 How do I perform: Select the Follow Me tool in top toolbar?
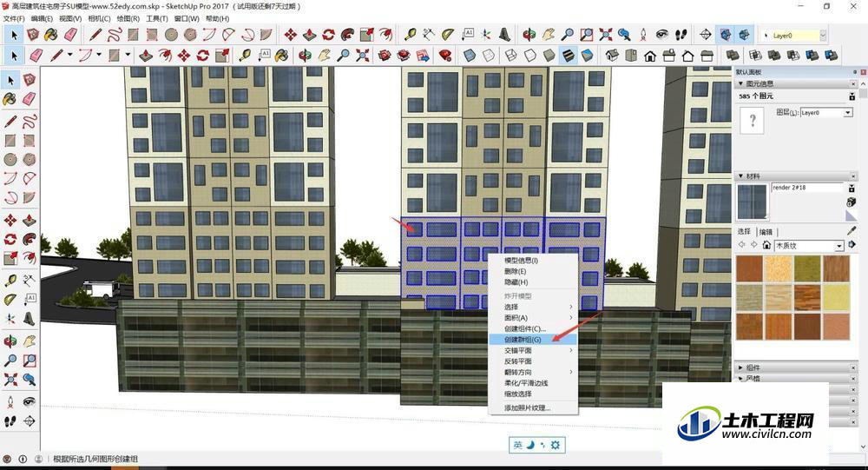tap(348, 35)
